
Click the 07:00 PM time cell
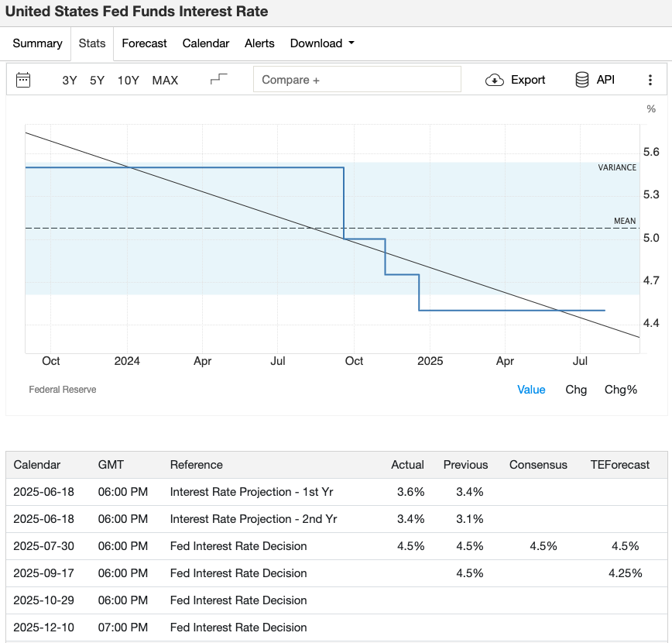click(x=123, y=628)
